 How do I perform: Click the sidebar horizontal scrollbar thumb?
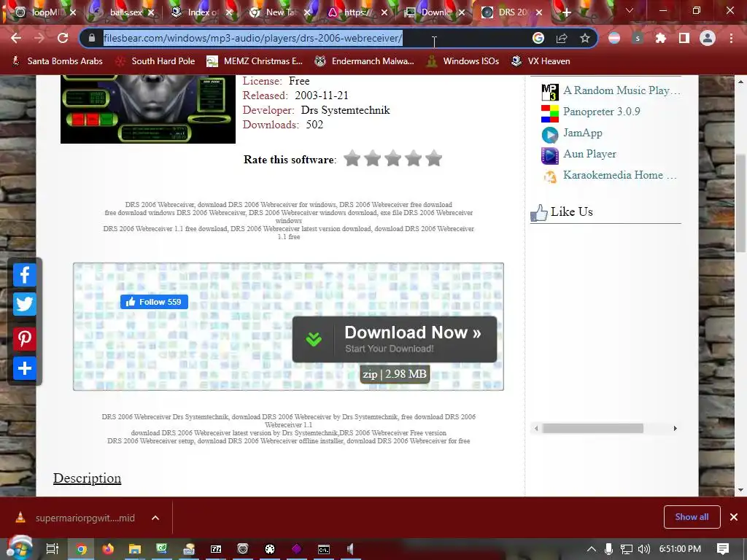[x=593, y=428]
